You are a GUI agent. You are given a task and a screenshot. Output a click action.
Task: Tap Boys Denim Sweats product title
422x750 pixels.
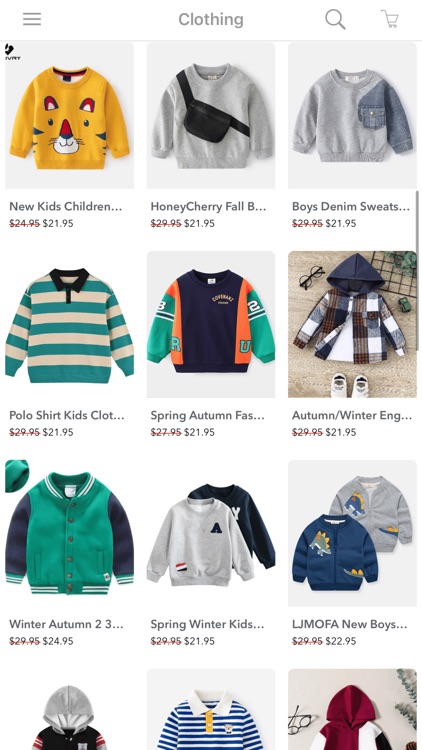351,207
